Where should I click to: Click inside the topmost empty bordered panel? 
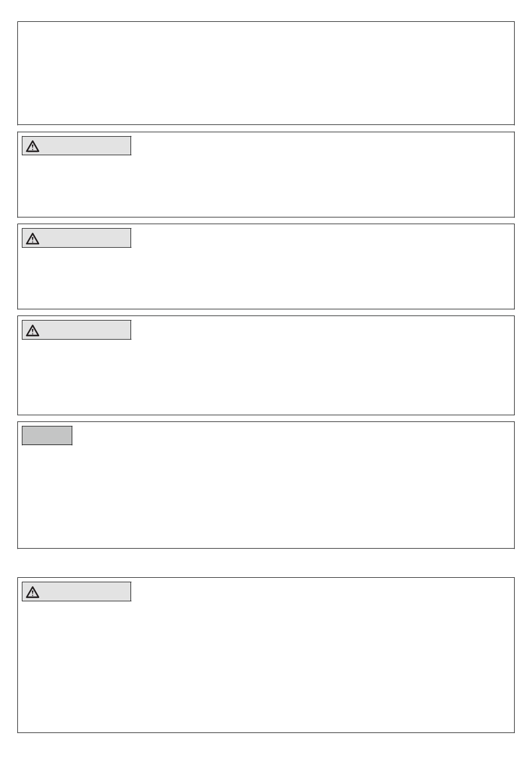[266, 73]
